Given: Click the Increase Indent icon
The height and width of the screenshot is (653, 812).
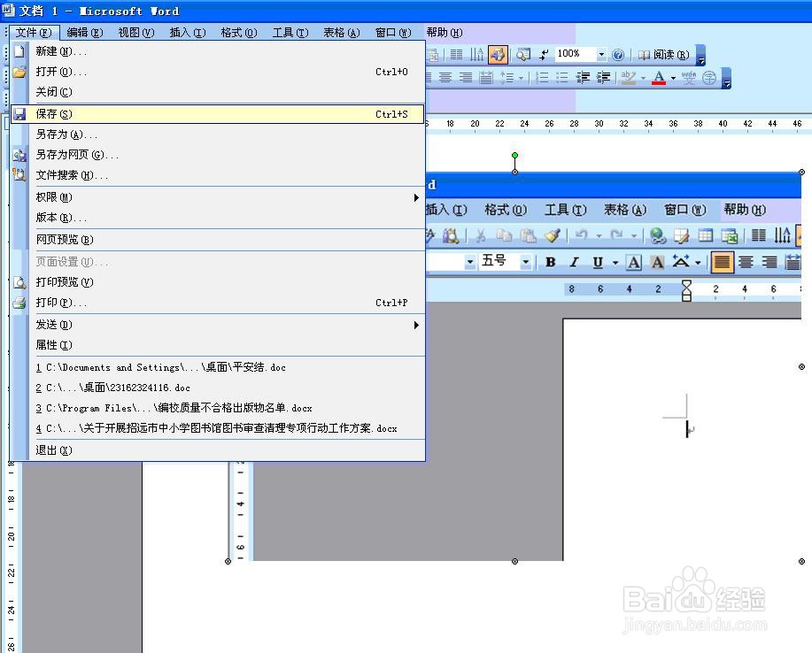Looking at the screenshot, I should [x=603, y=78].
